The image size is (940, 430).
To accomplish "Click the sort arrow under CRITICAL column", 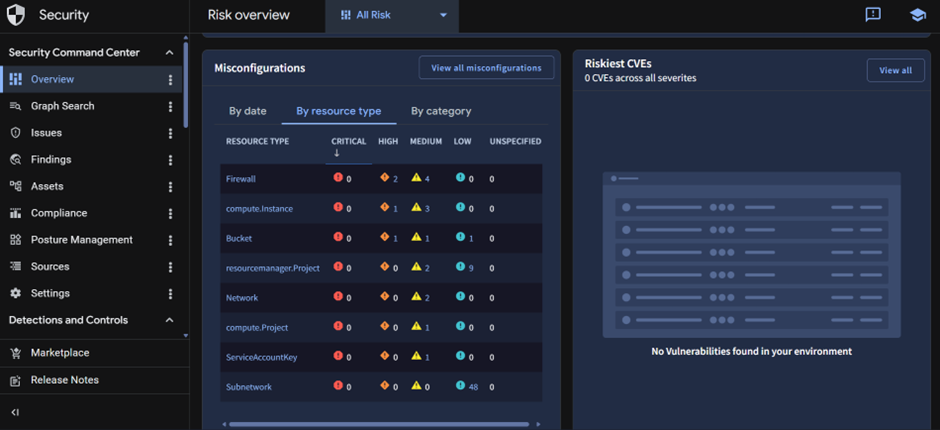I will point(336,154).
